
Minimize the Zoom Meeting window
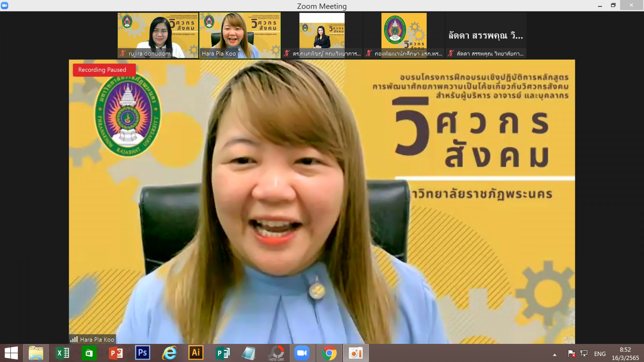click(x=600, y=5)
